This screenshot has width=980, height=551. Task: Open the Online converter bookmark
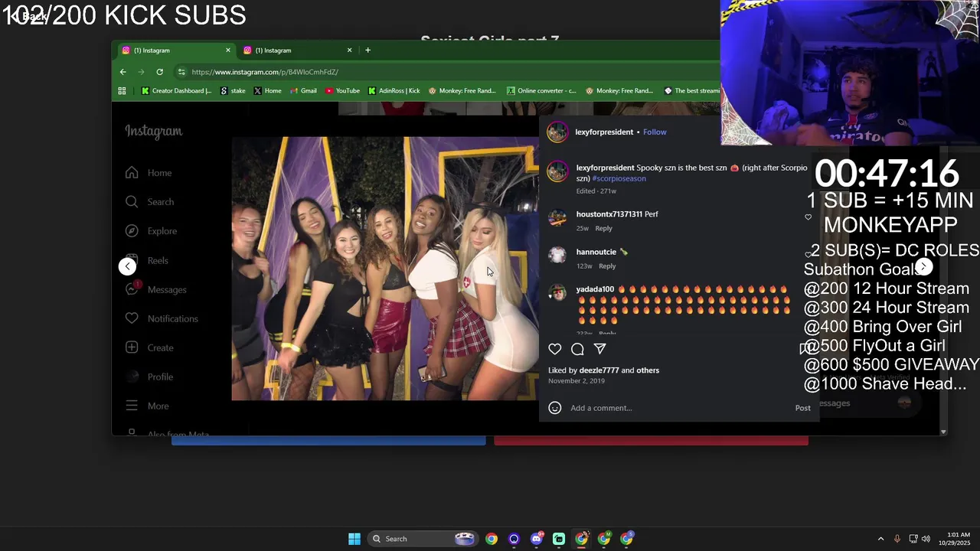tap(541, 91)
